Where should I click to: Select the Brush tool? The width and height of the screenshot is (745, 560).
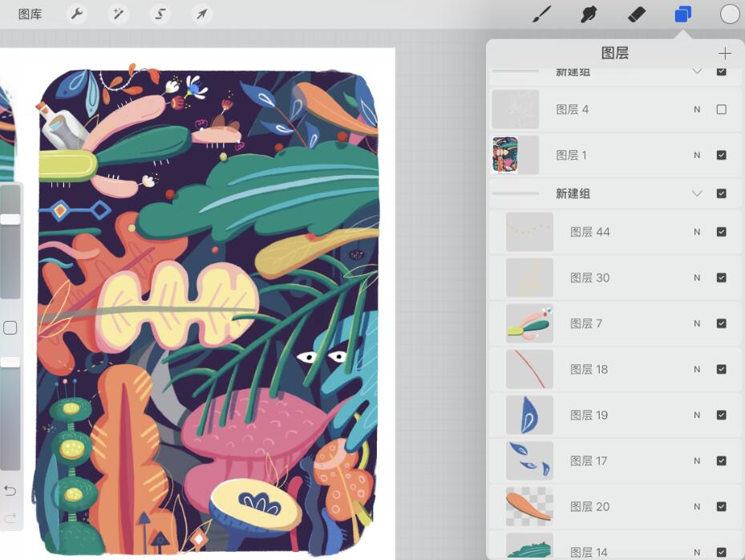pyautogui.click(x=541, y=14)
